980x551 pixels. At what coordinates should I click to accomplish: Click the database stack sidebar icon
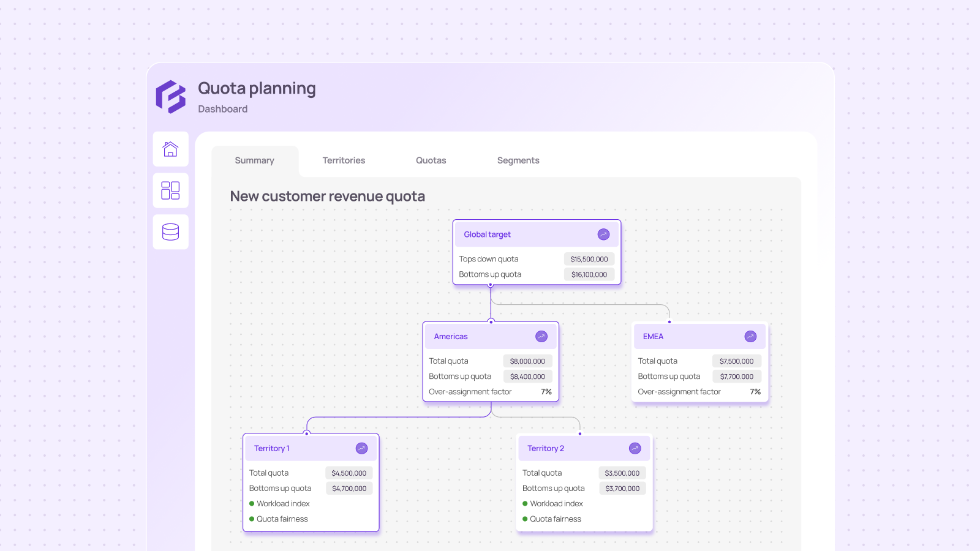(170, 232)
